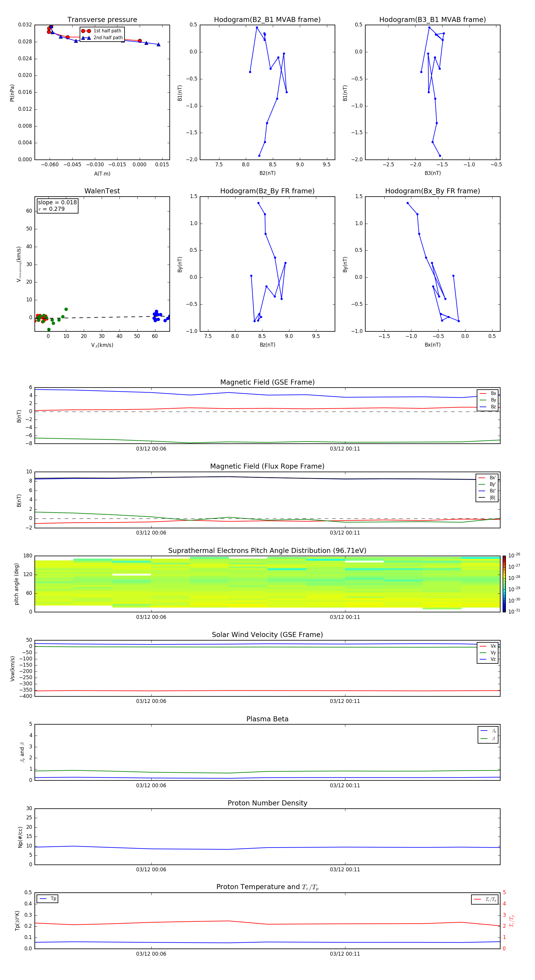Screen dimensions: 535x980
Task: Click the 'Magnetic Field (Flux Rope Frame)' title
Action: pos(267,467)
